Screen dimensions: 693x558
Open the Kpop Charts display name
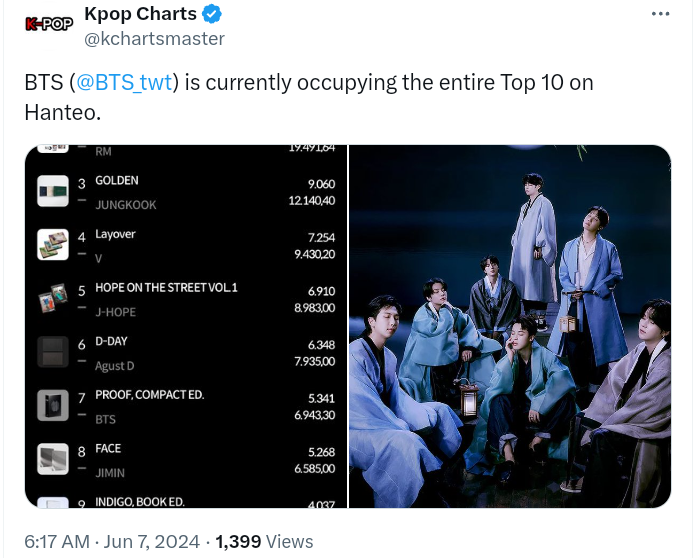click(x=140, y=14)
